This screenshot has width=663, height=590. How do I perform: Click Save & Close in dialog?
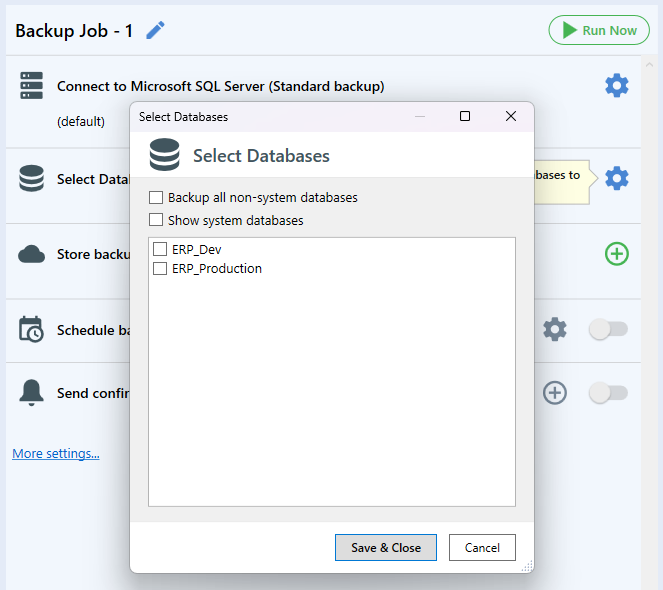[386, 547]
